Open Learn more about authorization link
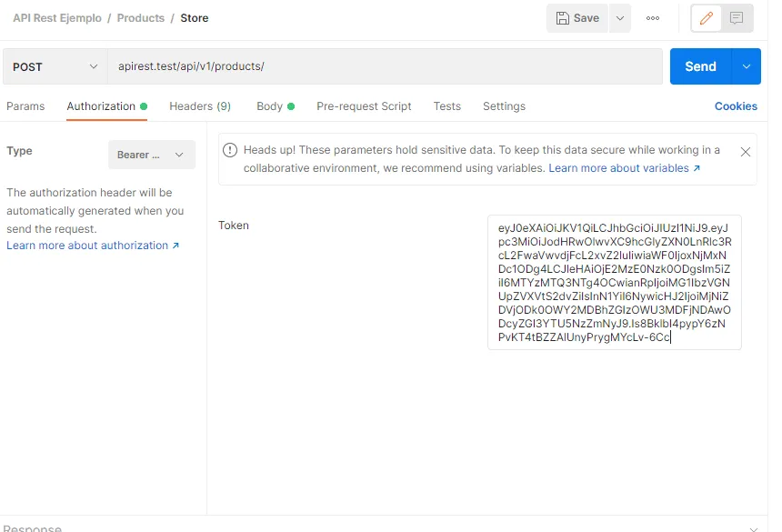 87,245
